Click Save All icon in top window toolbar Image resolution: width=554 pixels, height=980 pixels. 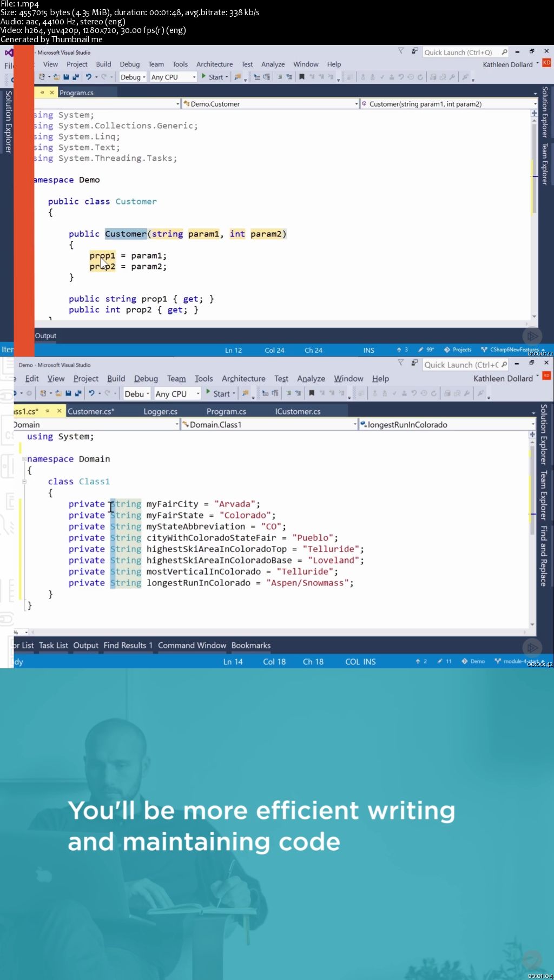(x=75, y=77)
